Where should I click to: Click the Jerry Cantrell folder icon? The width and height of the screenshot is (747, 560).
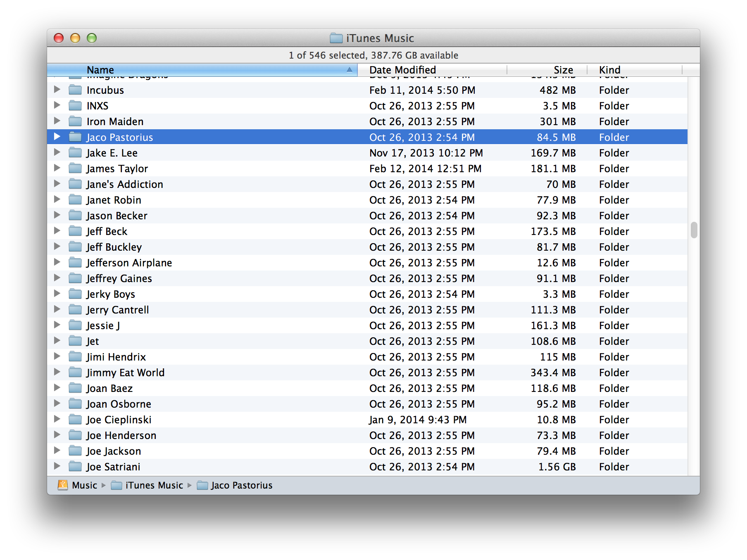[x=75, y=309]
